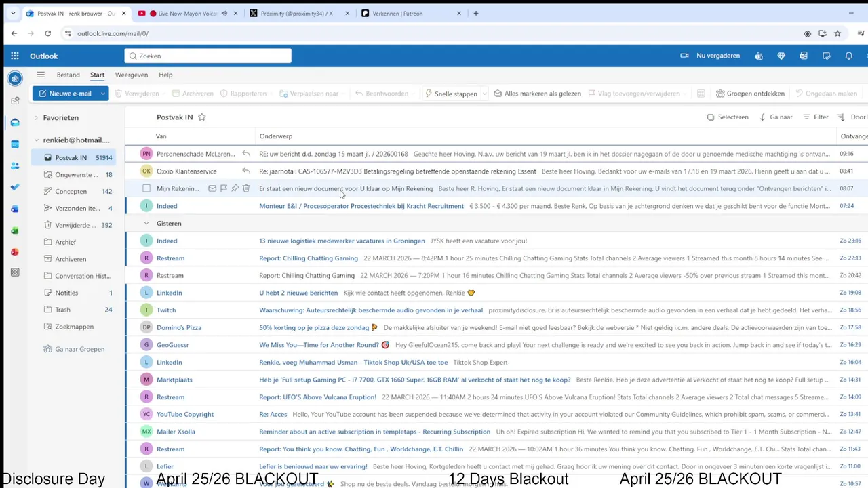Open browser tab search dropdown
The image size is (868, 488).
point(12,13)
